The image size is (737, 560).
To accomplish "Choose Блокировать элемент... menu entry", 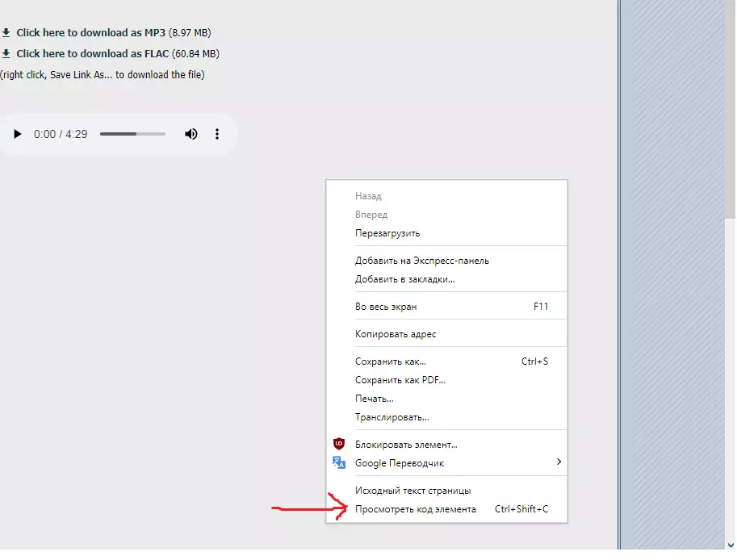I will [x=446, y=445].
